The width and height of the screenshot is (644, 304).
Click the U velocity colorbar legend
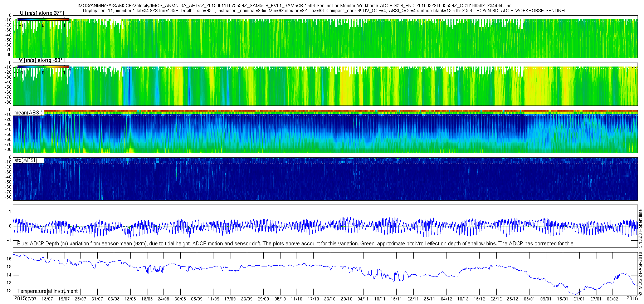click(x=43, y=19)
